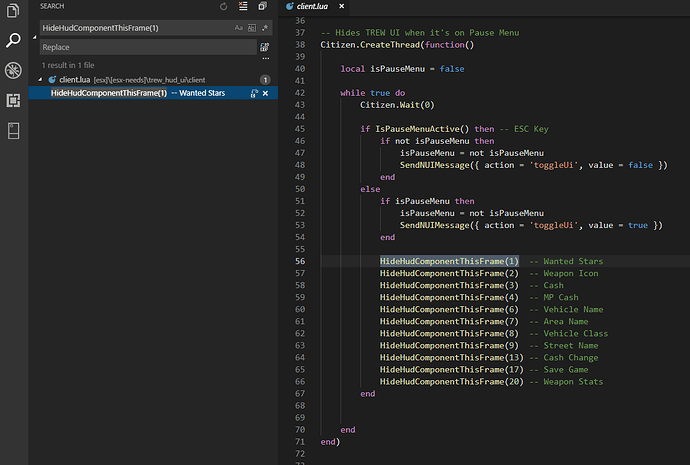The height and width of the screenshot is (465, 690).
Task: Refresh the search results
Action: click(224, 6)
